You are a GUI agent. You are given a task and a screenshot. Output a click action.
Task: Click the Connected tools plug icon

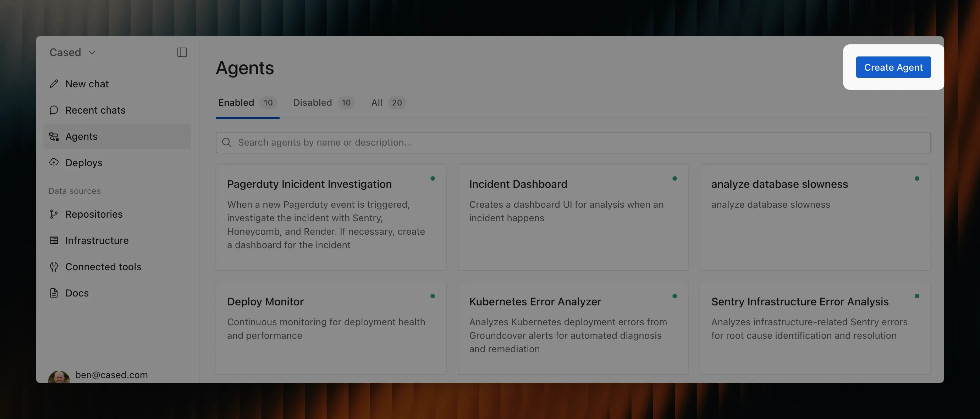pyautogui.click(x=54, y=267)
